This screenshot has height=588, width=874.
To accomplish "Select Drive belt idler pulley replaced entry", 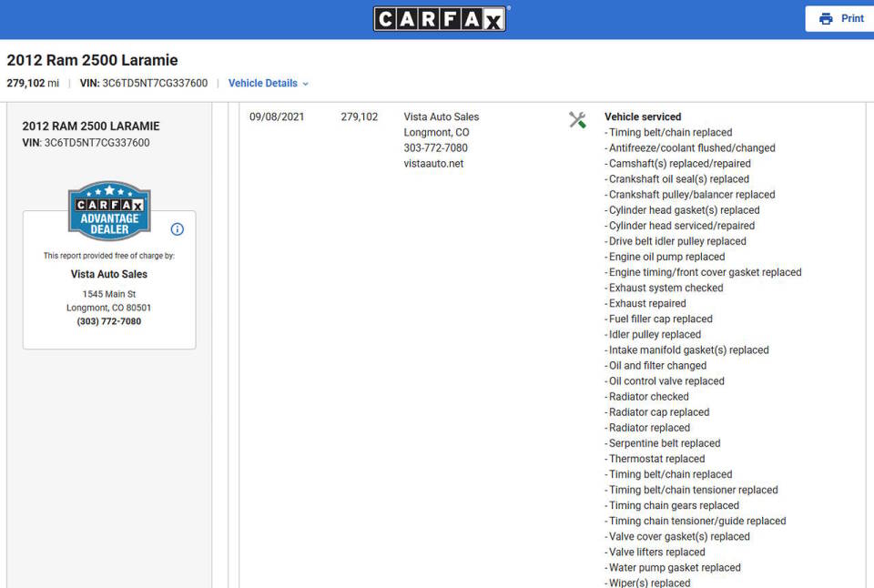I will (x=676, y=241).
